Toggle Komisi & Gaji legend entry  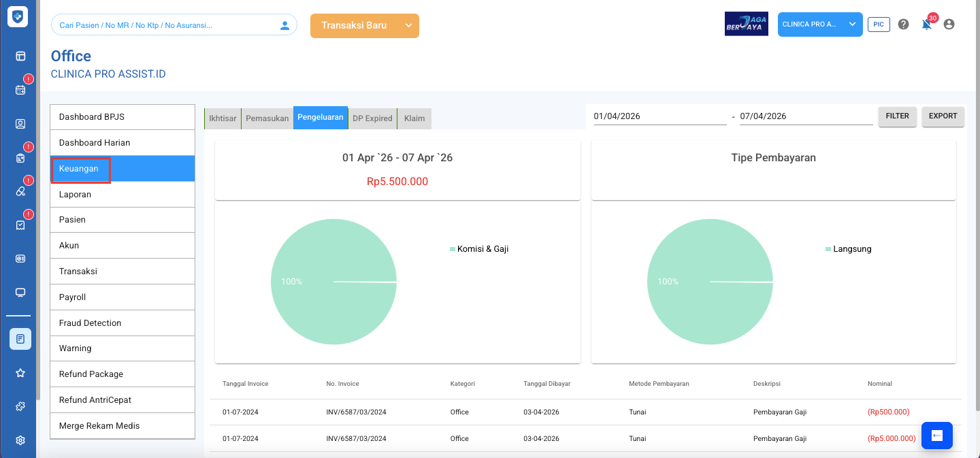click(479, 249)
